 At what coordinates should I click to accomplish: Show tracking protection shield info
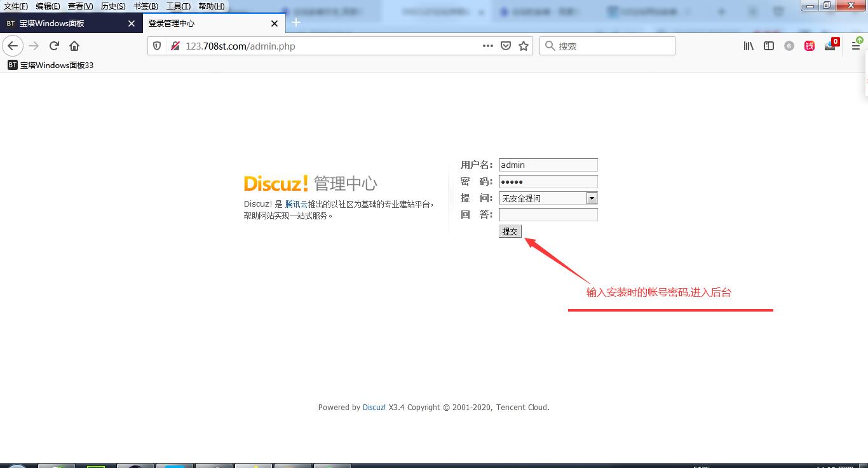click(x=158, y=46)
